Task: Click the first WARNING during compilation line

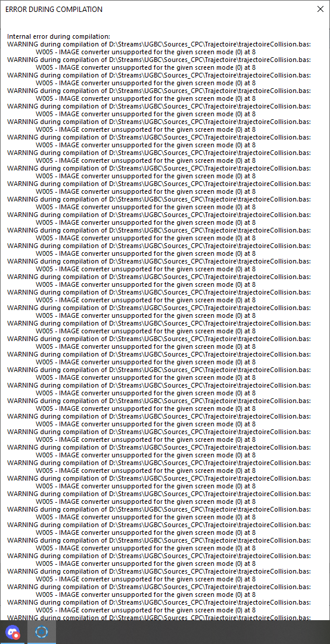Action: tap(159, 44)
